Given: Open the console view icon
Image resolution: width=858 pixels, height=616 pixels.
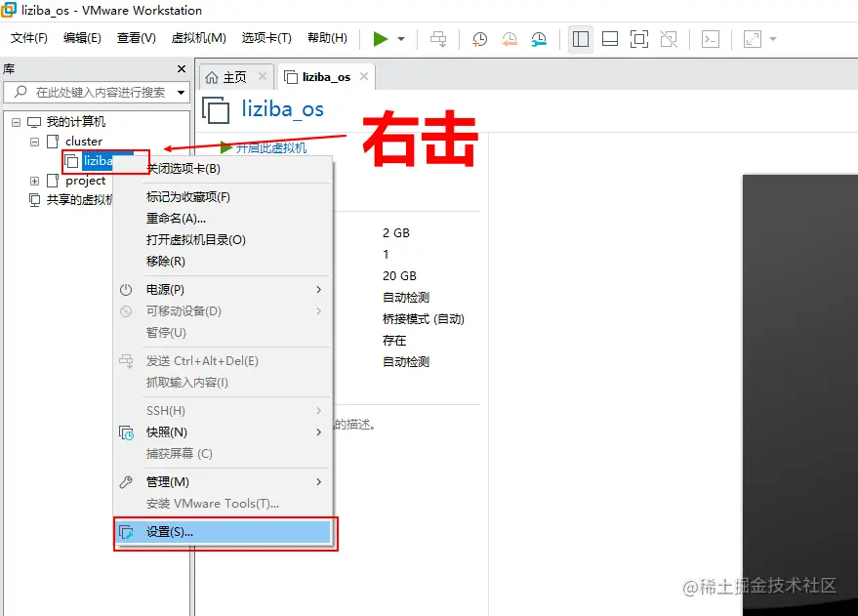Looking at the screenshot, I should [x=711, y=39].
